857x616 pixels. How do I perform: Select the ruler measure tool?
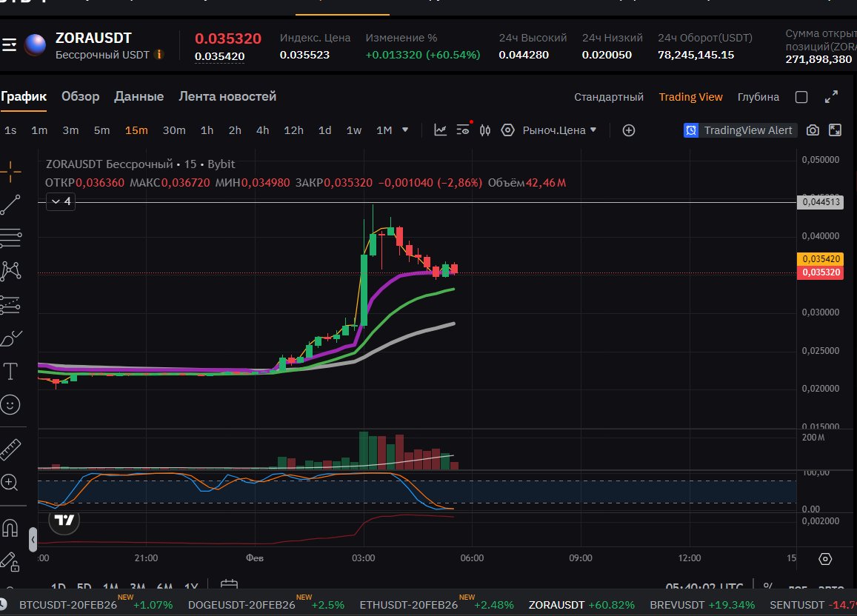coord(10,449)
